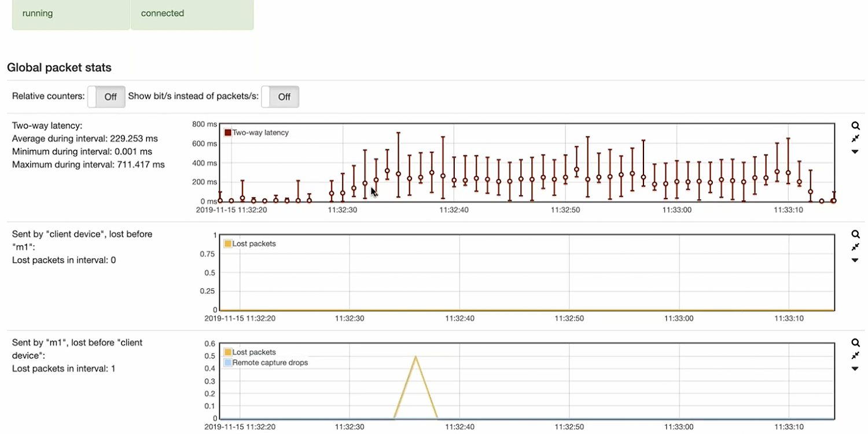Enable Show bit/s instead of packets/s

280,97
